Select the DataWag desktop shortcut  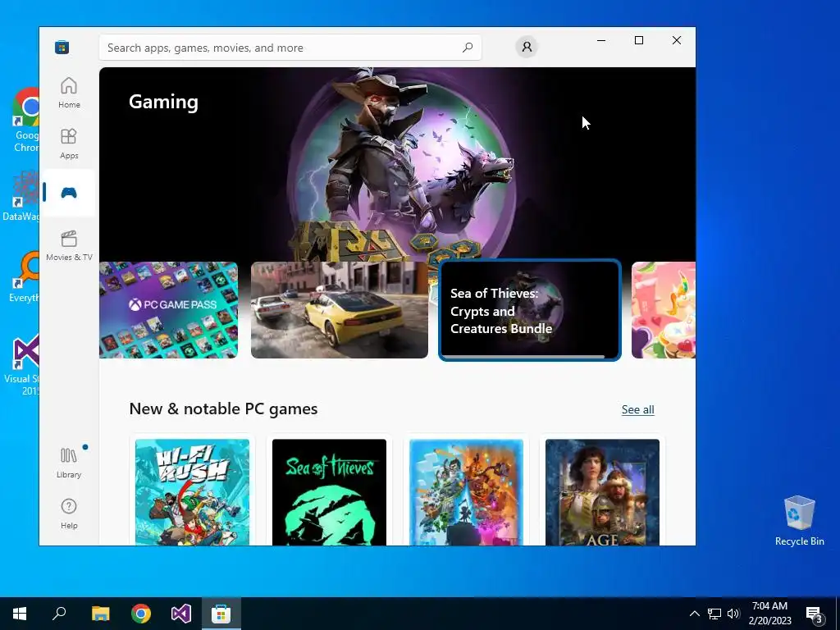[x=21, y=195]
